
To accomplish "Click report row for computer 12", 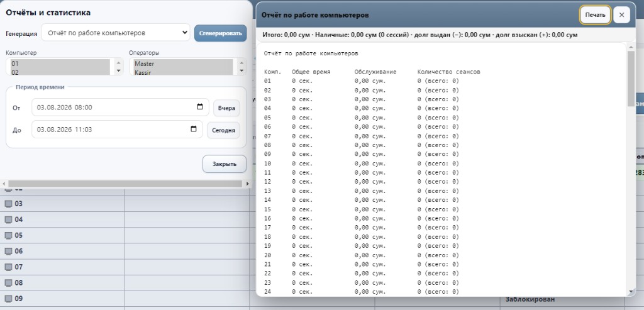I will 362,182.
